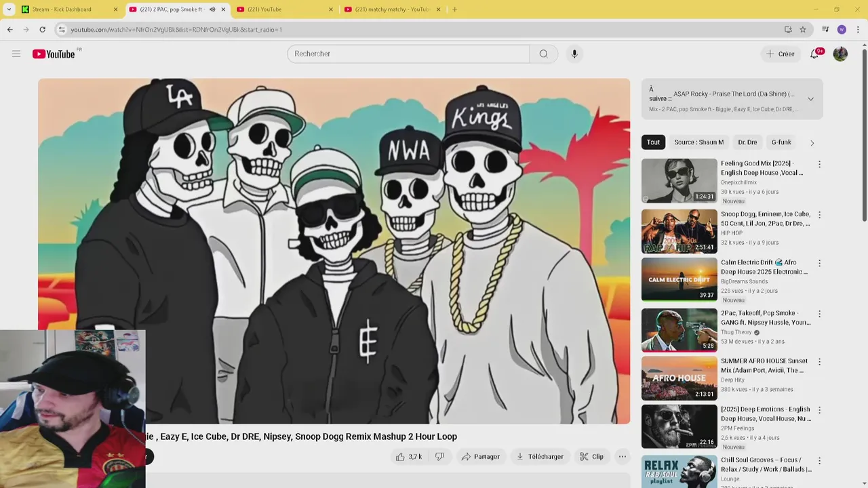
Task: Open options menu for Snoop Dogg, Eminem video
Action: coord(819,215)
